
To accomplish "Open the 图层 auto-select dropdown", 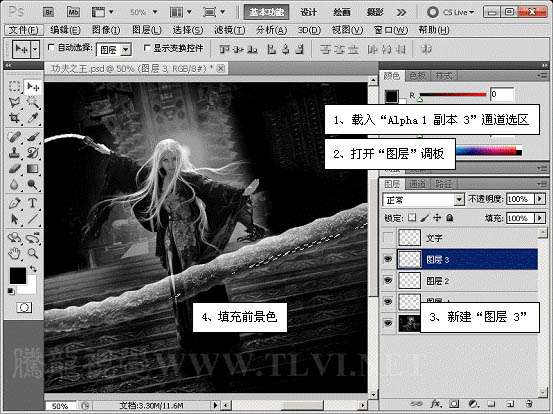I will pyautogui.click(x=126, y=50).
